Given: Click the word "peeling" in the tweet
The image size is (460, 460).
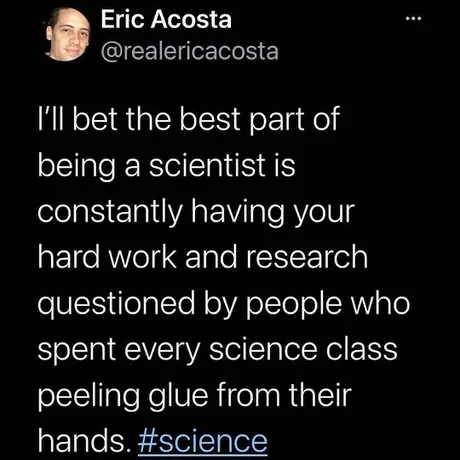Looking at the screenshot, I should [x=89, y=397].
